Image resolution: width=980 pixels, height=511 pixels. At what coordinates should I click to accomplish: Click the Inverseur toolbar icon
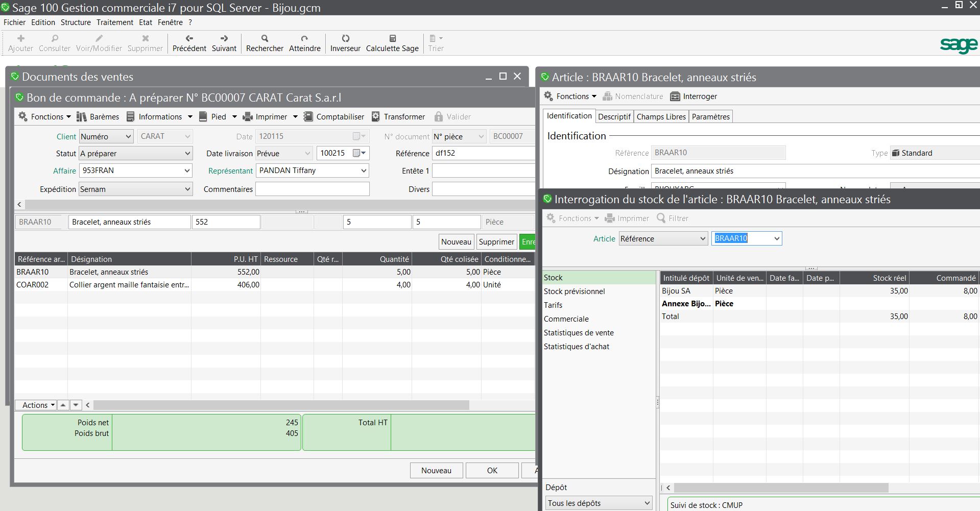click(345, 43)
